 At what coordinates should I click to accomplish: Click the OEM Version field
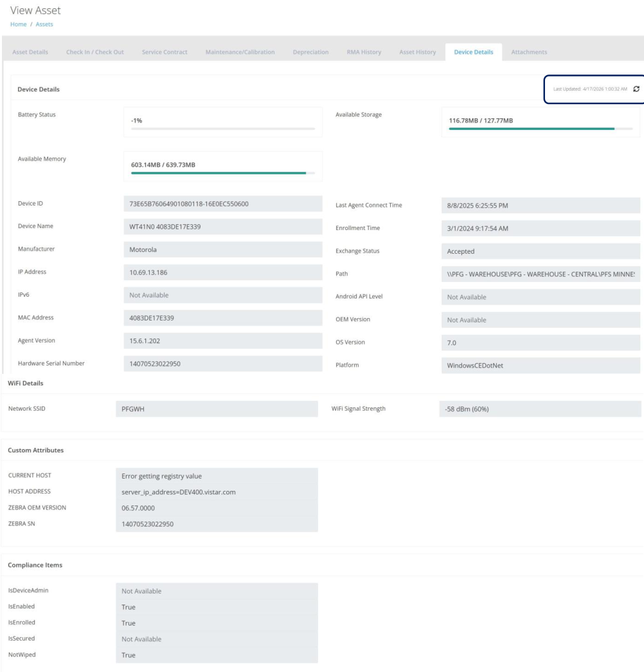541,320
